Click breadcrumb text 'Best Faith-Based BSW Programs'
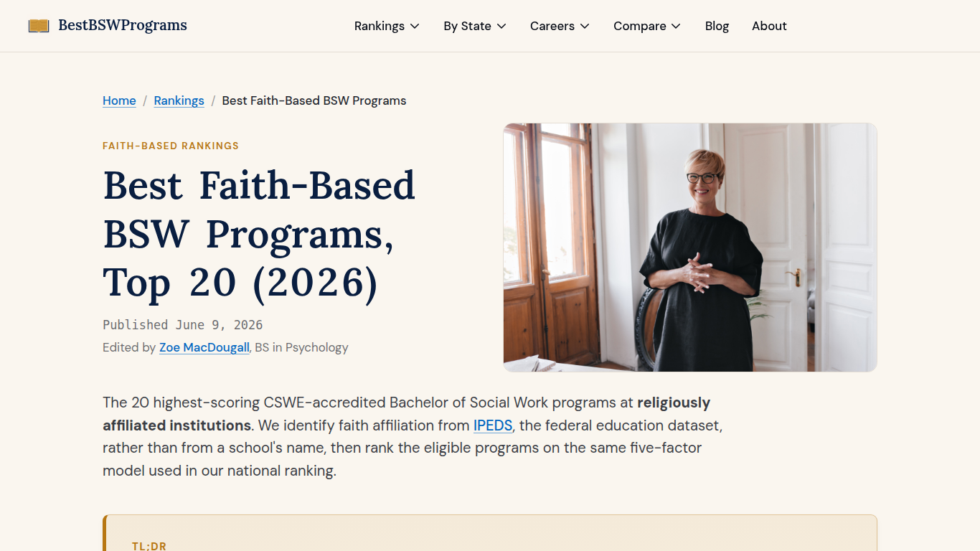The width and height of the screenshot is (980, 551). pos(314,100)
